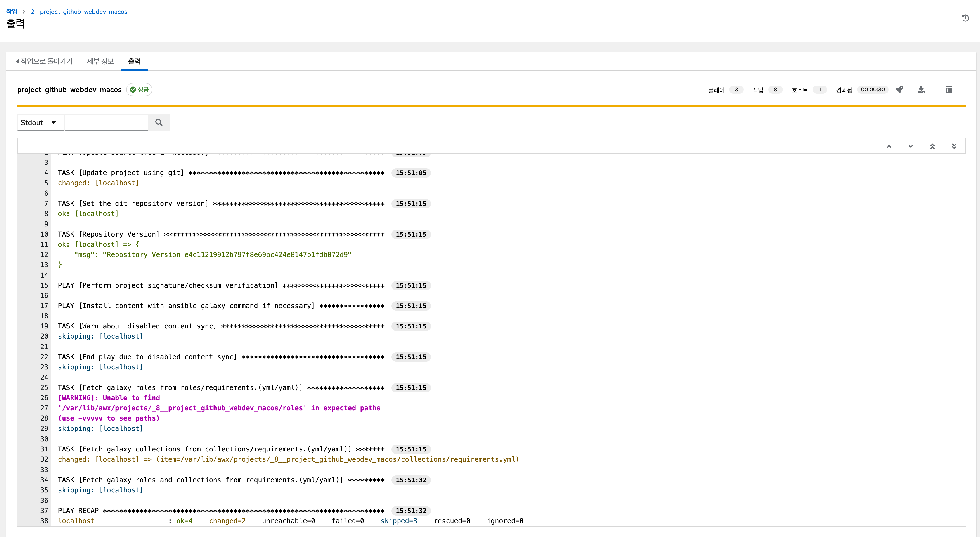The height and width of the screenshot is (537, 980).
Task: Click TASK Warn about disabled content sync
Action: click(221, 326)
